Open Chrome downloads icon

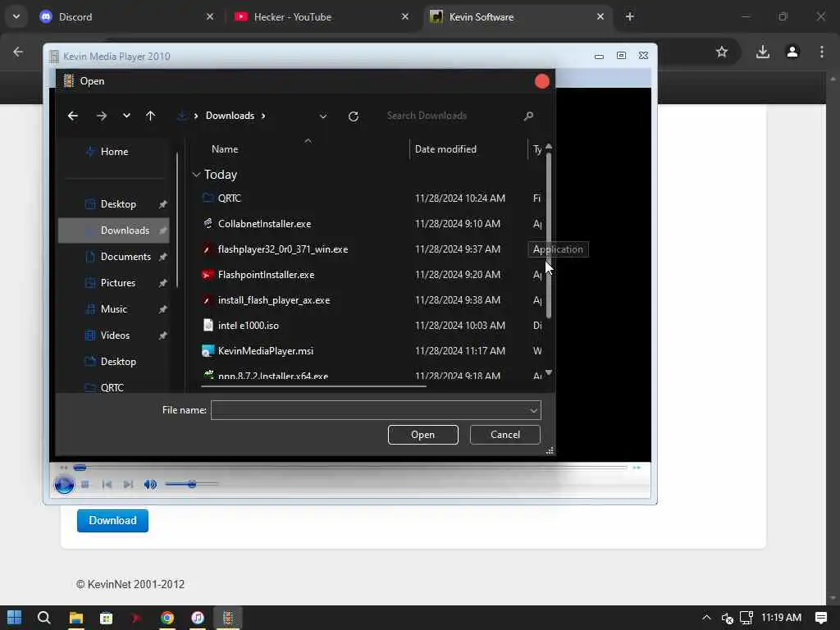point(763,52)
